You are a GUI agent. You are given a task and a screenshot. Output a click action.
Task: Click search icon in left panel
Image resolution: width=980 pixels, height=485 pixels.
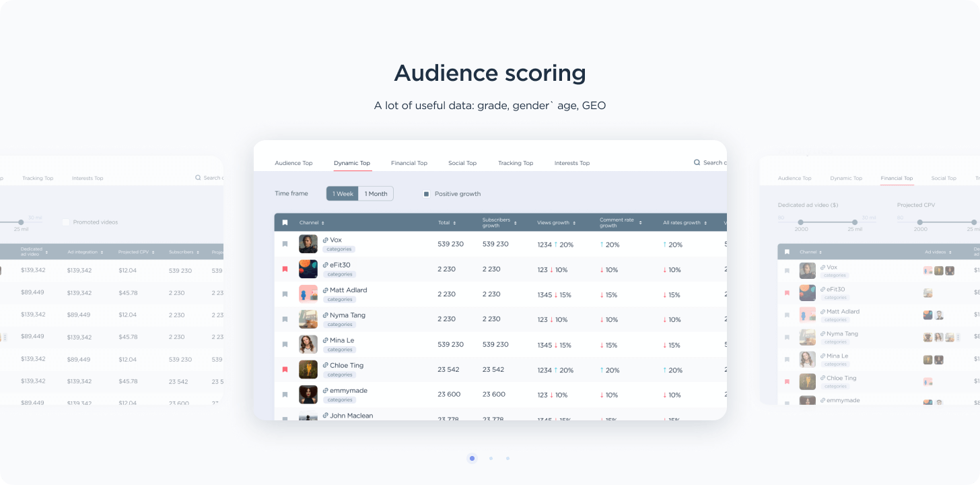pos(198,178)
